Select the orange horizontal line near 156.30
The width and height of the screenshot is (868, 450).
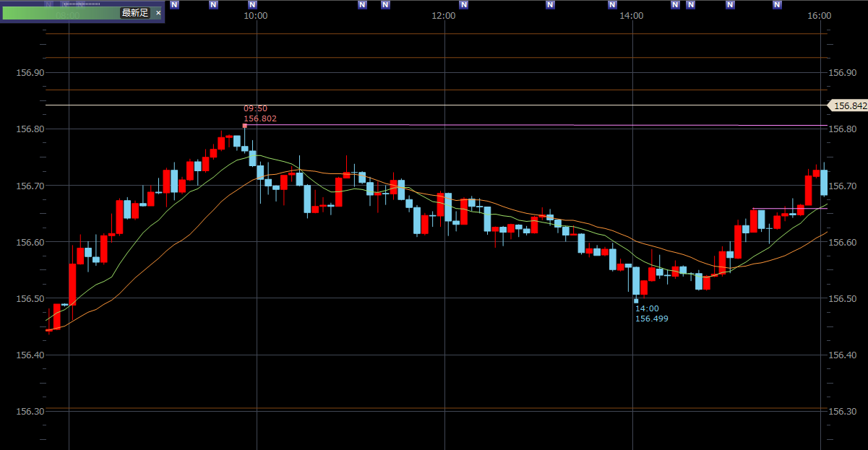click(x=434, y=409)
